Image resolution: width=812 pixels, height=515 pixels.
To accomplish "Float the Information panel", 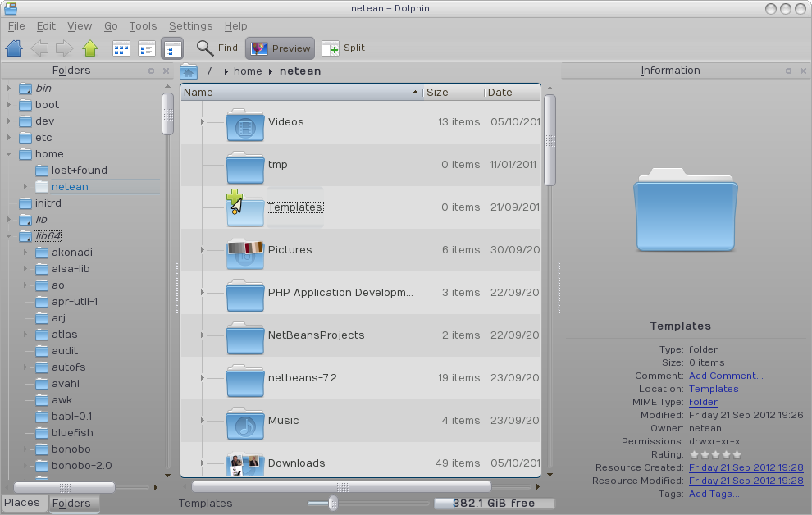I will [x=788, y=71].
